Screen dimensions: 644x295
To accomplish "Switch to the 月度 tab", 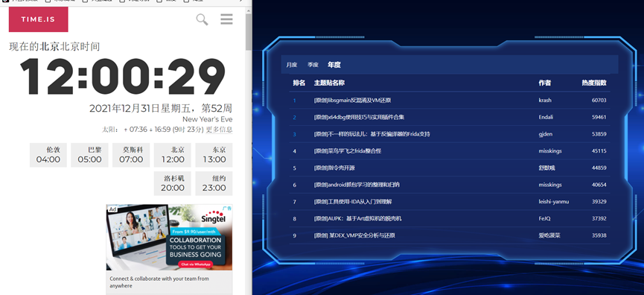I will point(292,65).
